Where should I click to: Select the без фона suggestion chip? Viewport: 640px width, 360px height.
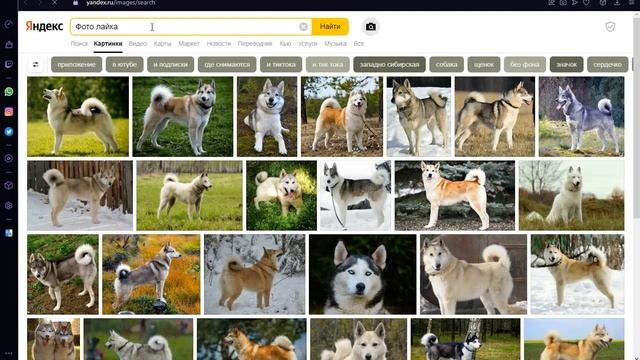pyautogui.click(x=525, y=64)
